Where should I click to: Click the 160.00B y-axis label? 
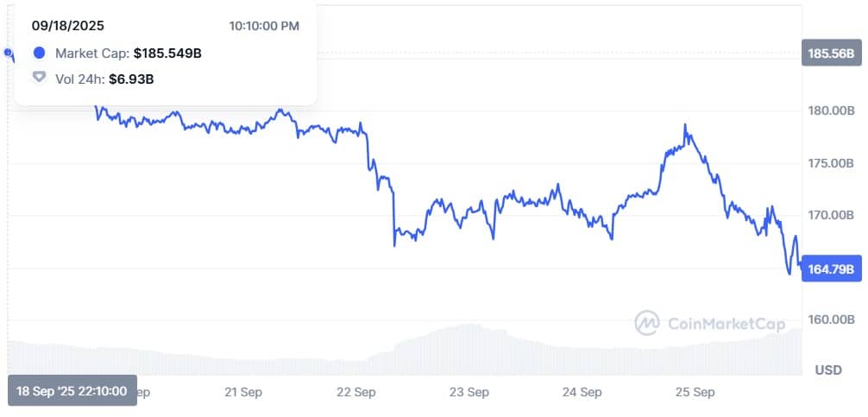pyautogui.click(x=830, y=319)
